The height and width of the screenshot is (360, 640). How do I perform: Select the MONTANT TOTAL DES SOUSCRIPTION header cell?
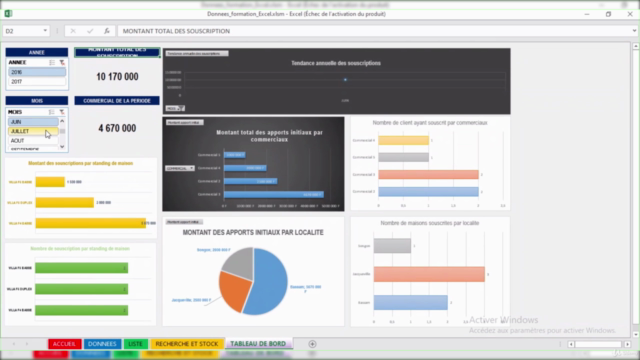pos(117,52)
